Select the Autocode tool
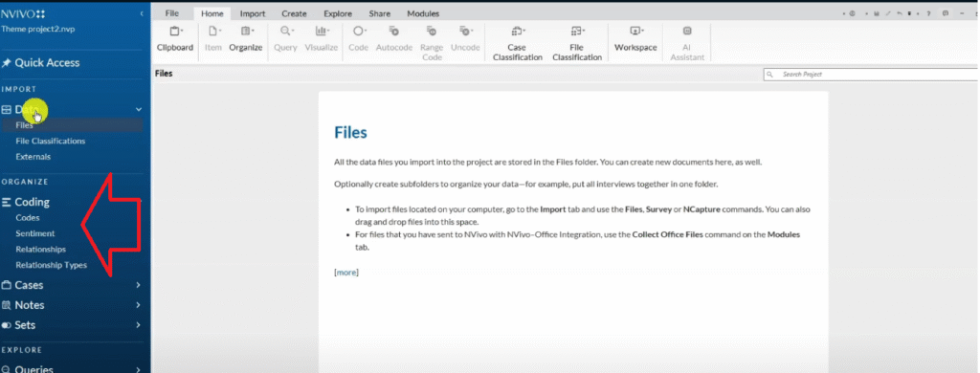Screen dimensions: 980x373 pyautogui.click(x=393, y=39)
